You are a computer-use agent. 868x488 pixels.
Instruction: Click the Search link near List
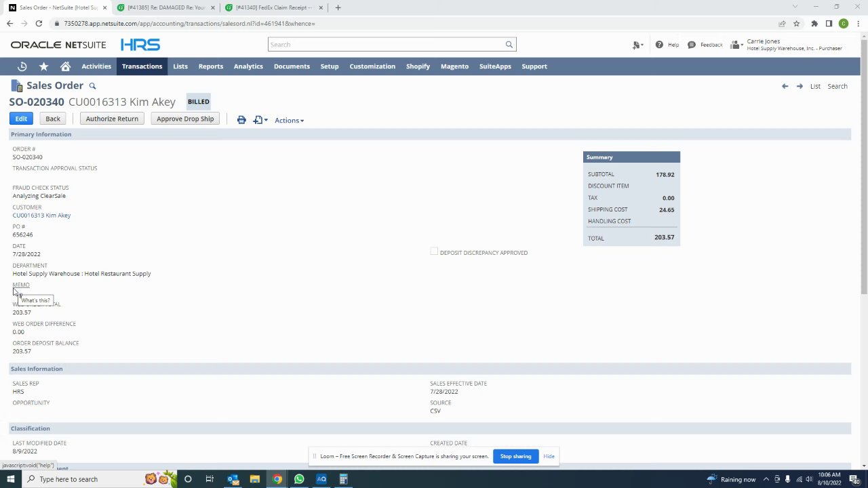pos(837,86)
